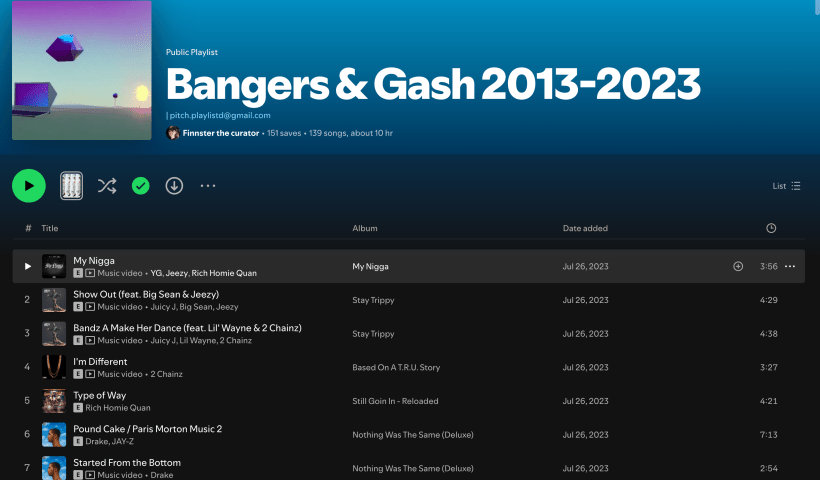Open more options for the My Nigga track
Image resolution: width=820 pixels, height=480 pixels.
(790, 267)
